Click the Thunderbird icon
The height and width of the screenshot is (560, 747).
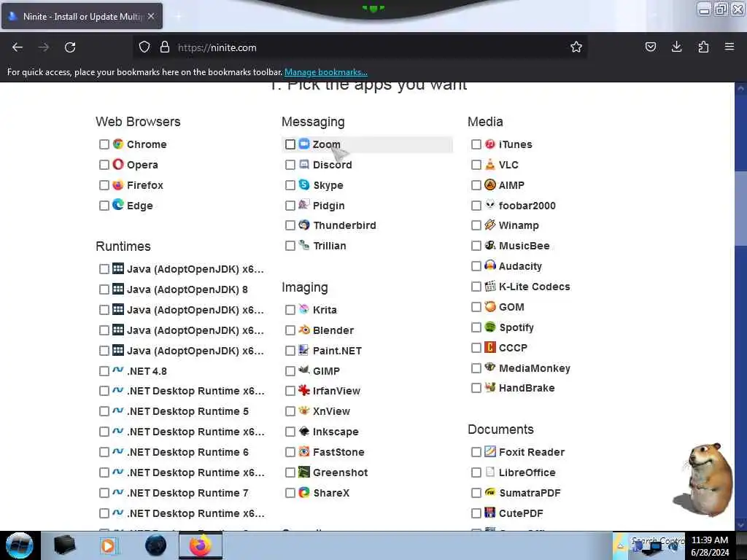pos(304,225)
